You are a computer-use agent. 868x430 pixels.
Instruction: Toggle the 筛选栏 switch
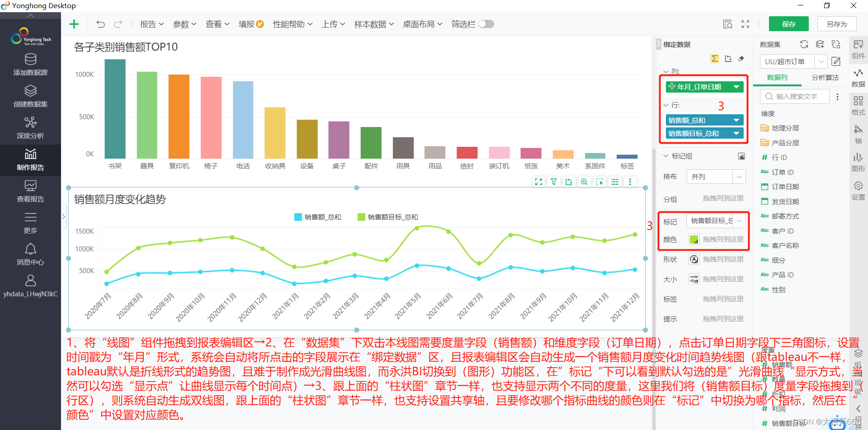pyautogui.click(x=486, y=24)
